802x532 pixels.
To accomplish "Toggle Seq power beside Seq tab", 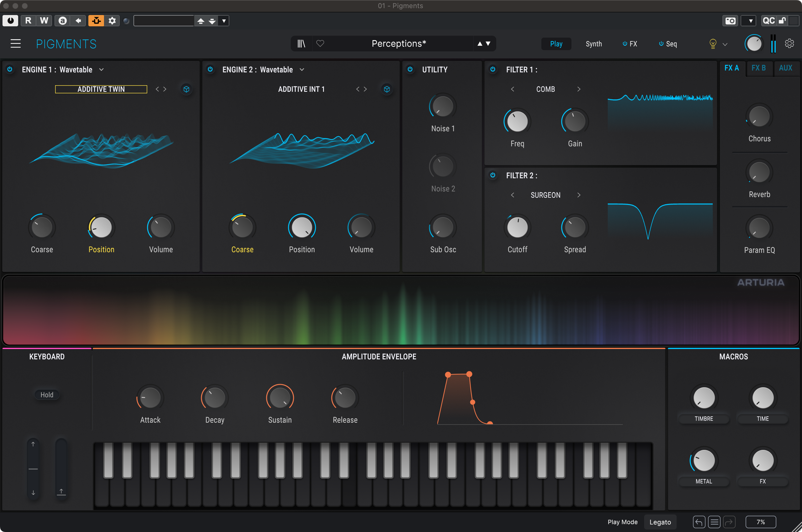I will click(661, 44).
